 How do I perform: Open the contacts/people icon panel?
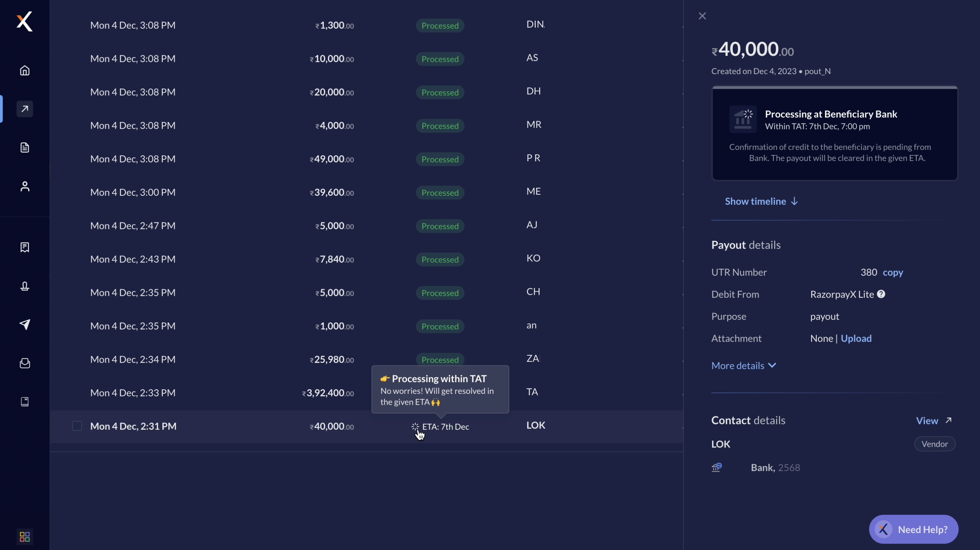pos(24,187)
